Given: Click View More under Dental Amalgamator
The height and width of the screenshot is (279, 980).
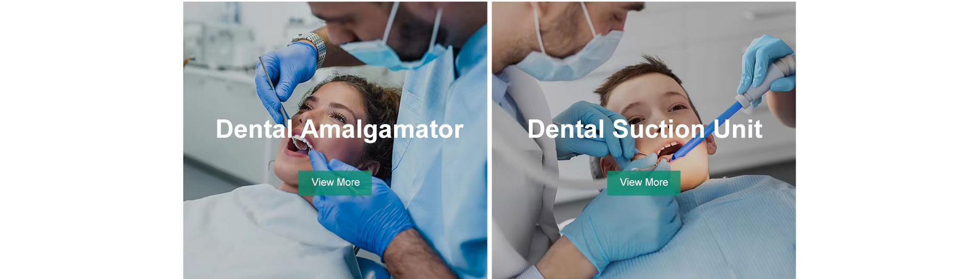Looking at the screenshot, I should 335,183.
